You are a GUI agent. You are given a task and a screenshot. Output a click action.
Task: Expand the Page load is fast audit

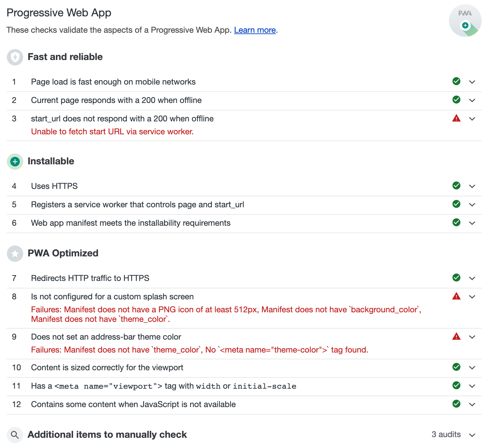coord(472,82)
